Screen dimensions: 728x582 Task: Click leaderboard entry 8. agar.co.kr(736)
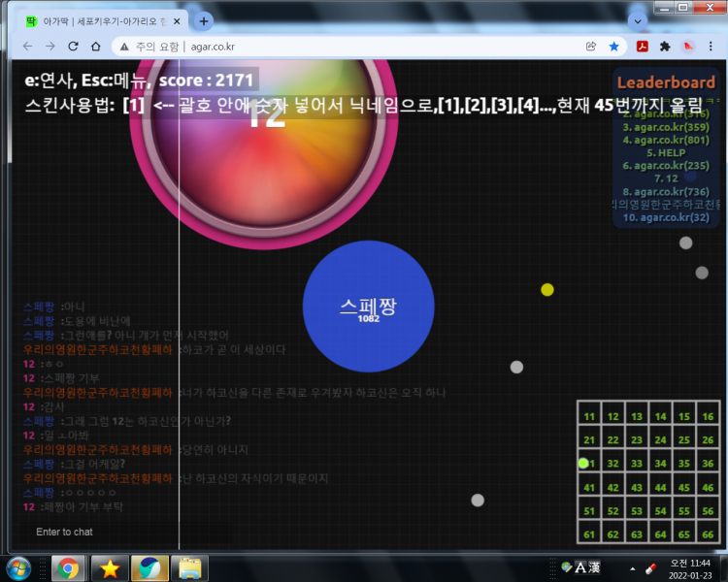(x=666, y=192)
